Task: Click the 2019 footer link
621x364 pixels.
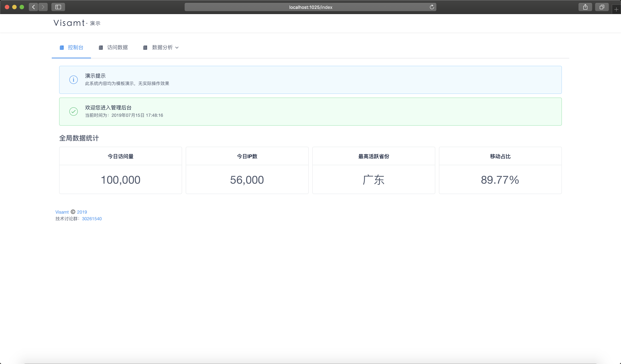Action: tap(82, 212)
